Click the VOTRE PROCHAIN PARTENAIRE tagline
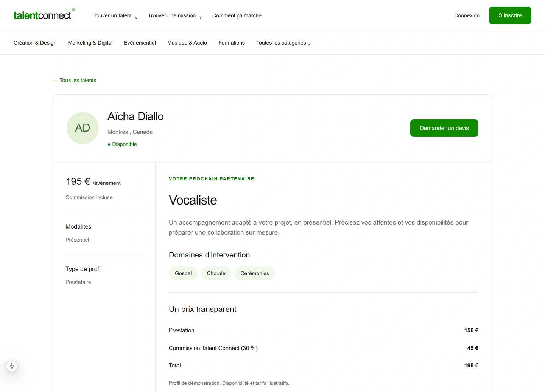Screen dimensions: 545x392 (212, 179)
